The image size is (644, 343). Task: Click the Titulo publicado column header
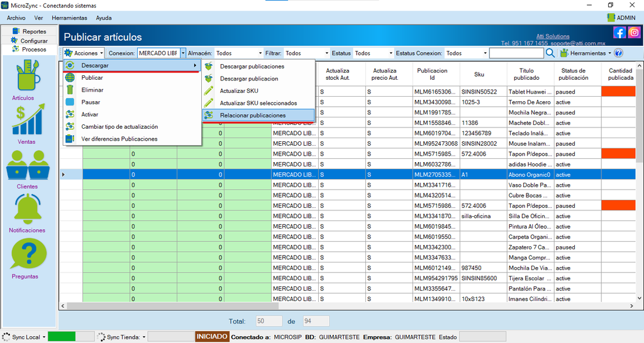tap(531, 74)
